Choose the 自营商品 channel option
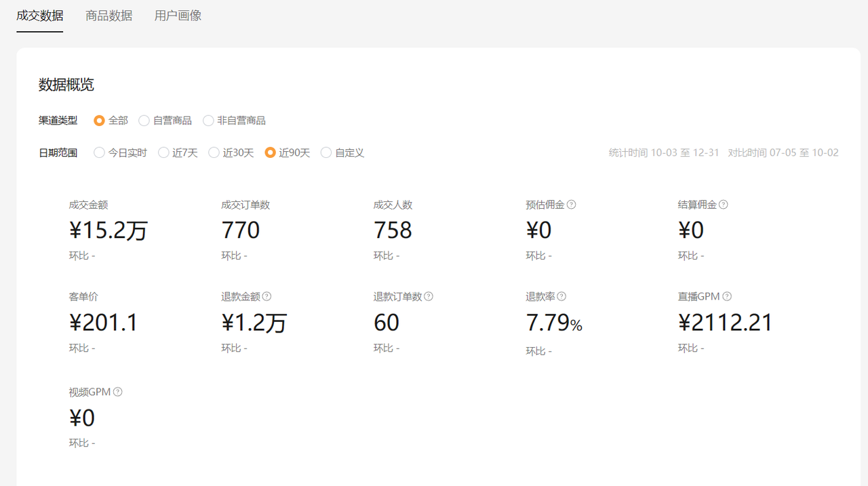This screenshot has height=486, width=868. [x=144, y=121]
